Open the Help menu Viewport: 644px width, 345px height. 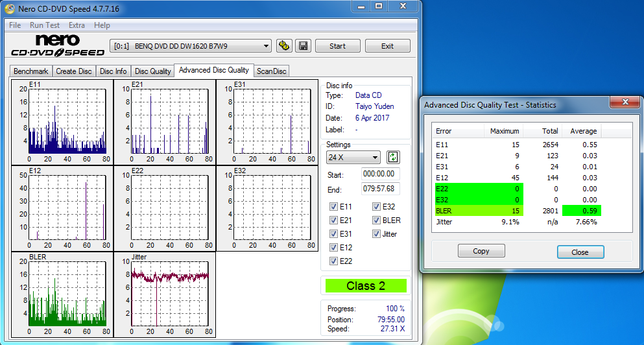pos(102,25)
